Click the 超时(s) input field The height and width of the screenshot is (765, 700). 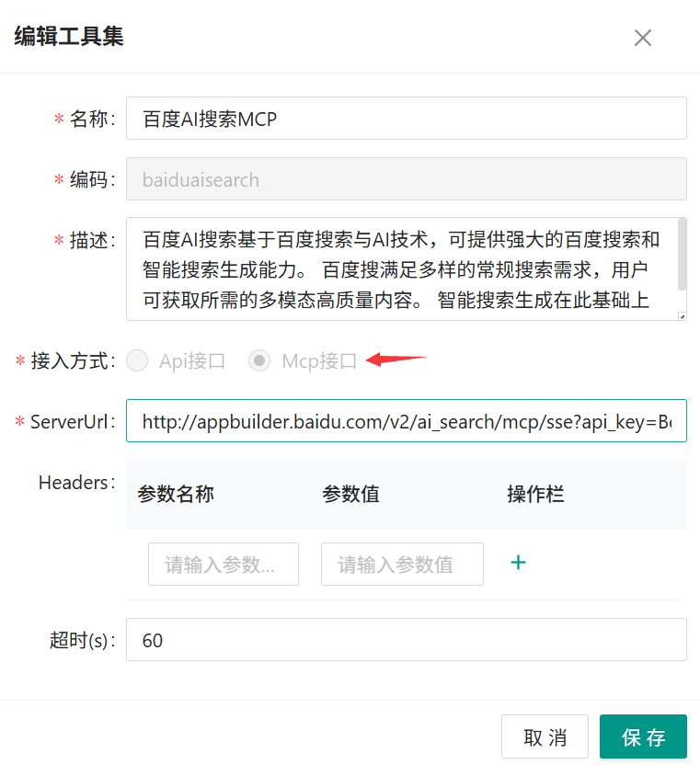[x=407, y=640]
